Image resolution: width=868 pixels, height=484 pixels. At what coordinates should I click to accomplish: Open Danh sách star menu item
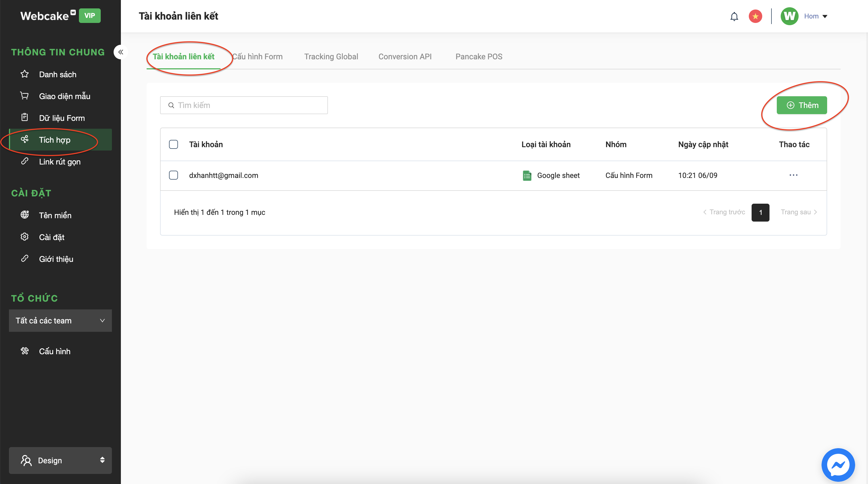[x=57, y=74]
